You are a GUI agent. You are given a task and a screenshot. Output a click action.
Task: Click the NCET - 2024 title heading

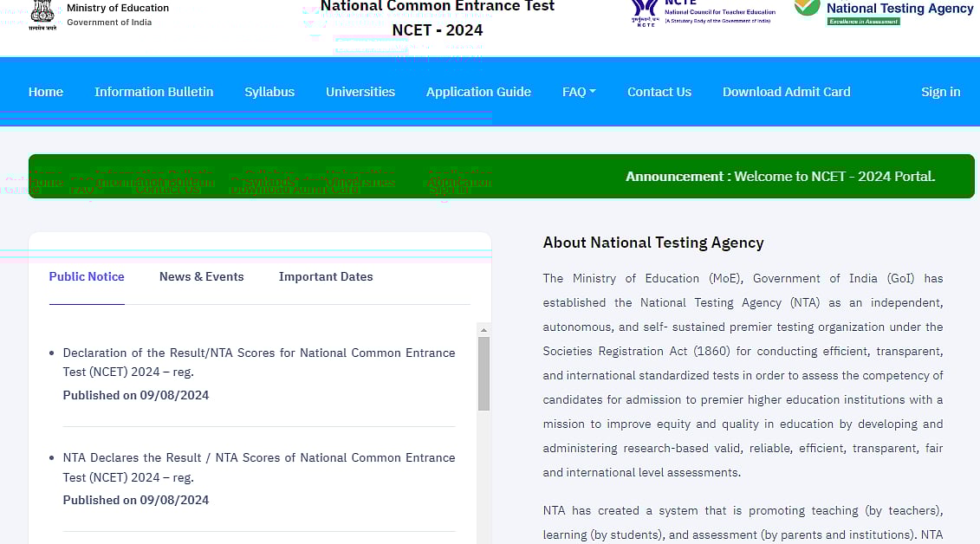pos(438,29)
